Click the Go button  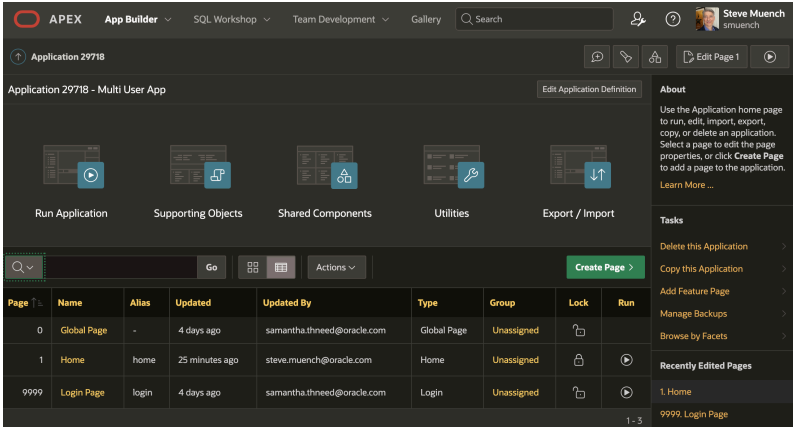tap(211, 267)
